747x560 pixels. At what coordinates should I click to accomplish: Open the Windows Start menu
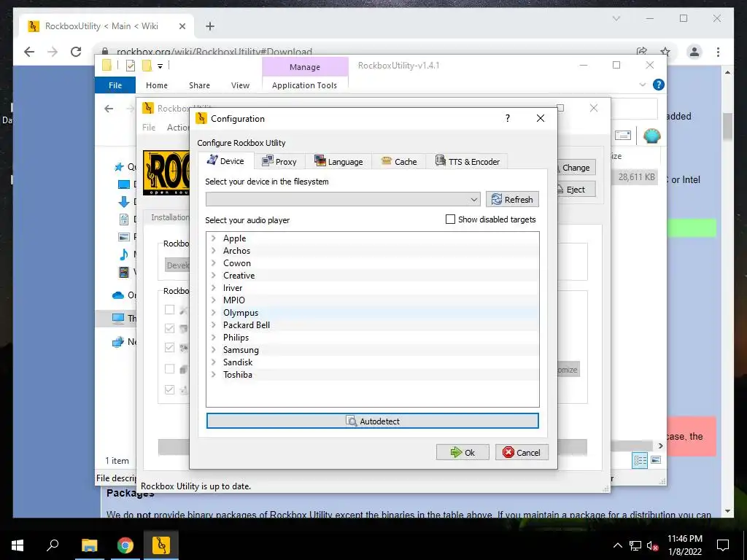click(x=18, y=545)
